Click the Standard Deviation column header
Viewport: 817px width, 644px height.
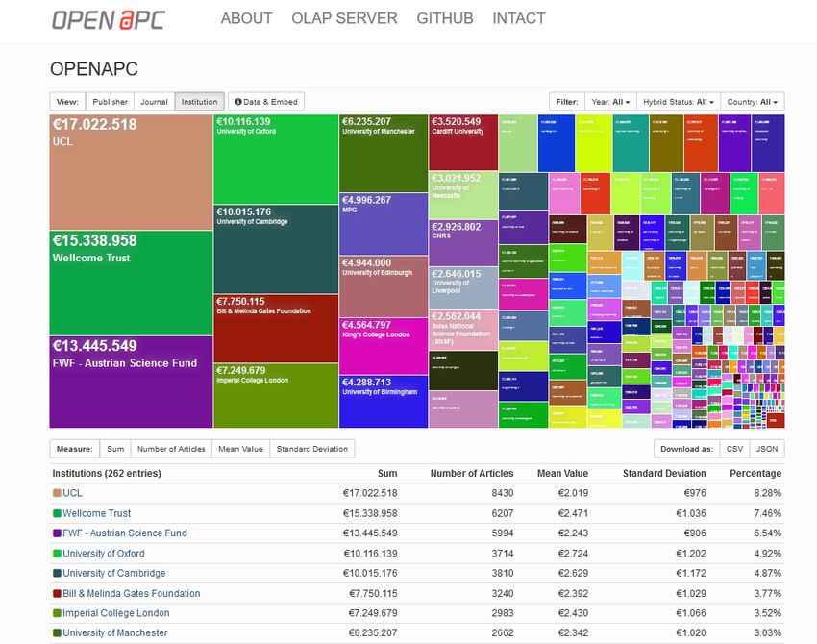(x=664, y=473)
